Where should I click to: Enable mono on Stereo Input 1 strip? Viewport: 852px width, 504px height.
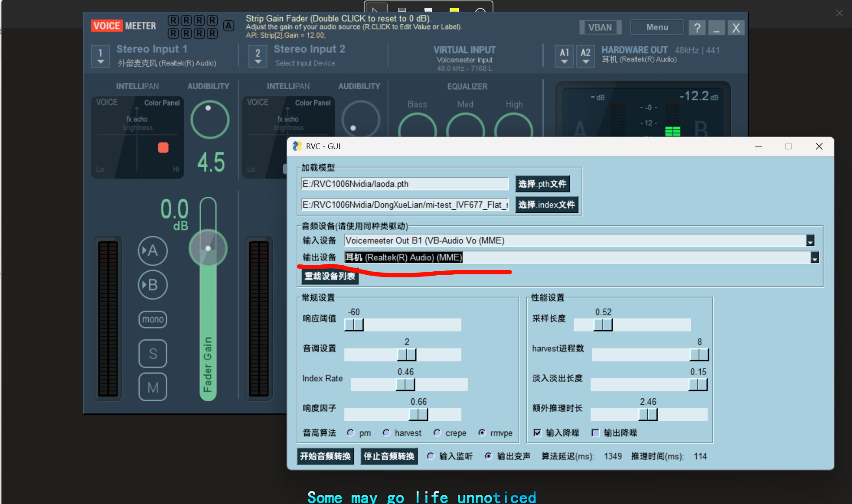[x=153, y=319]
